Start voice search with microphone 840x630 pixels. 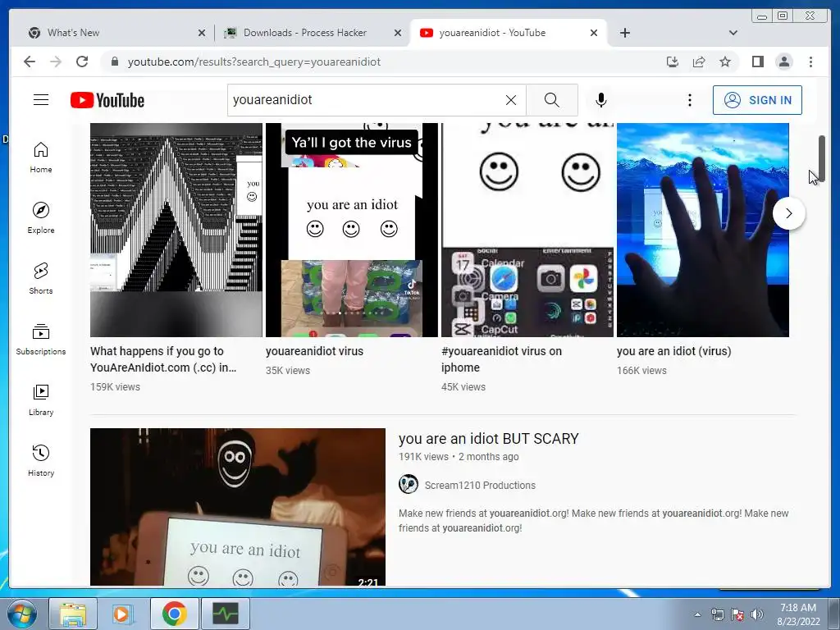pos(601,99)
